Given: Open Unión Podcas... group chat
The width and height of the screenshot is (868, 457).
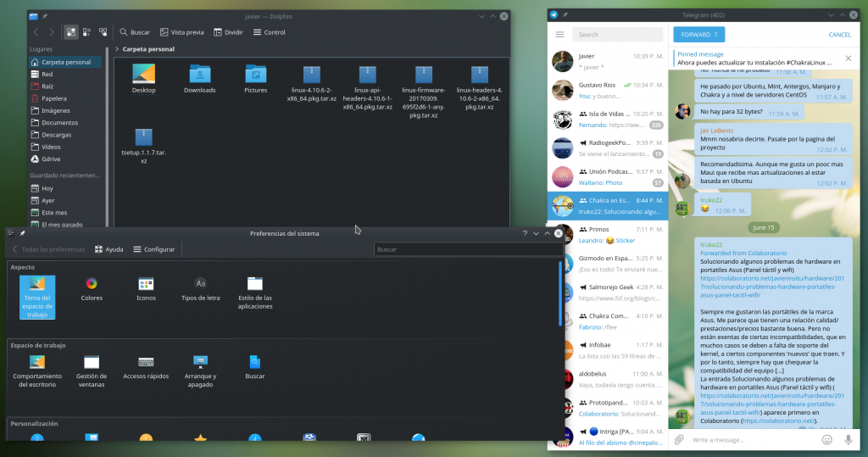Looking at the screenshot, I should 608,176.
